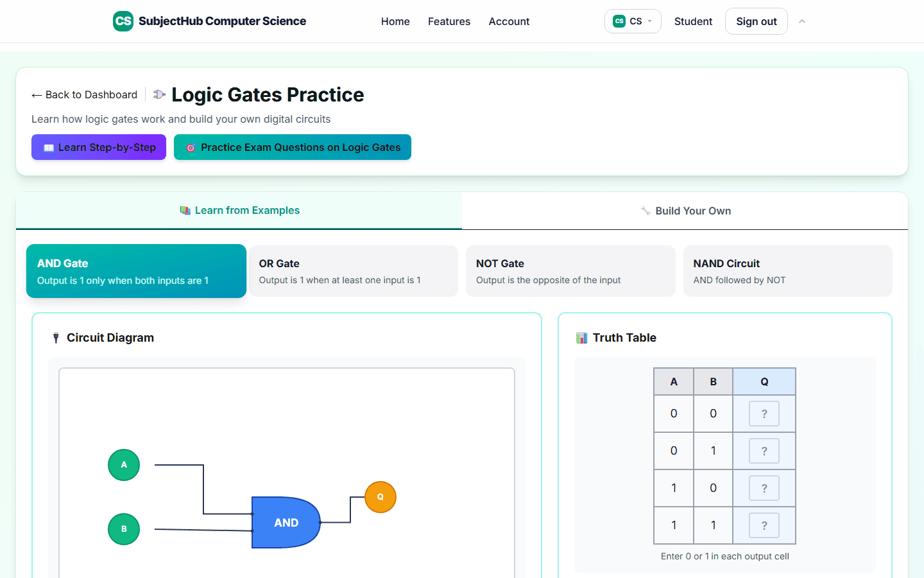Click the blue AND gate shape
Screen dimensions: 924x578
[x=286, y=522]
